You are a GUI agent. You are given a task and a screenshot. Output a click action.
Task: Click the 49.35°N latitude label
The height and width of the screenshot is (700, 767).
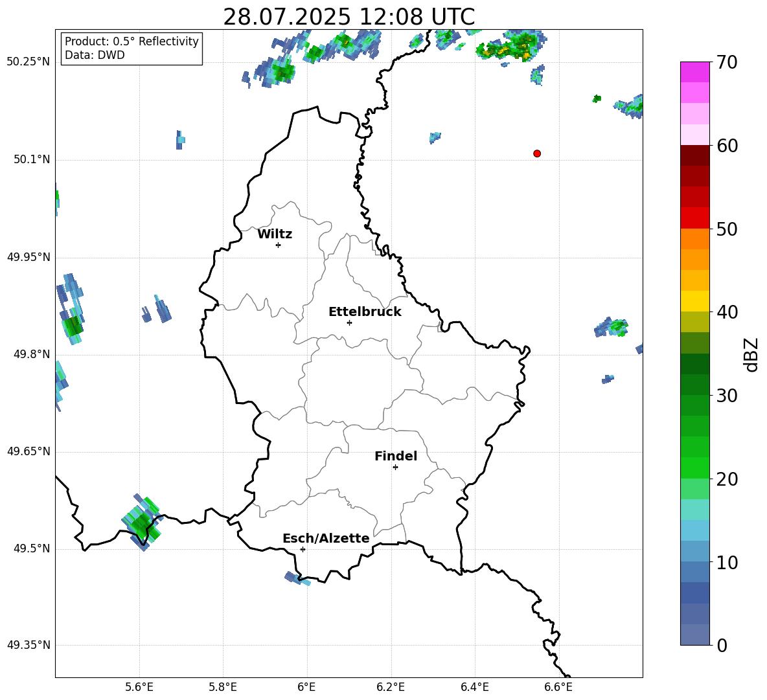click(x=29, y=645)
